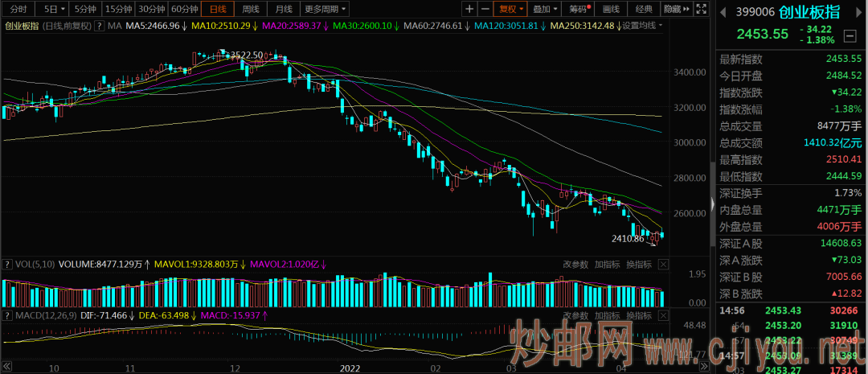Expand the 更多周期 dropdown

coord(326,10)
